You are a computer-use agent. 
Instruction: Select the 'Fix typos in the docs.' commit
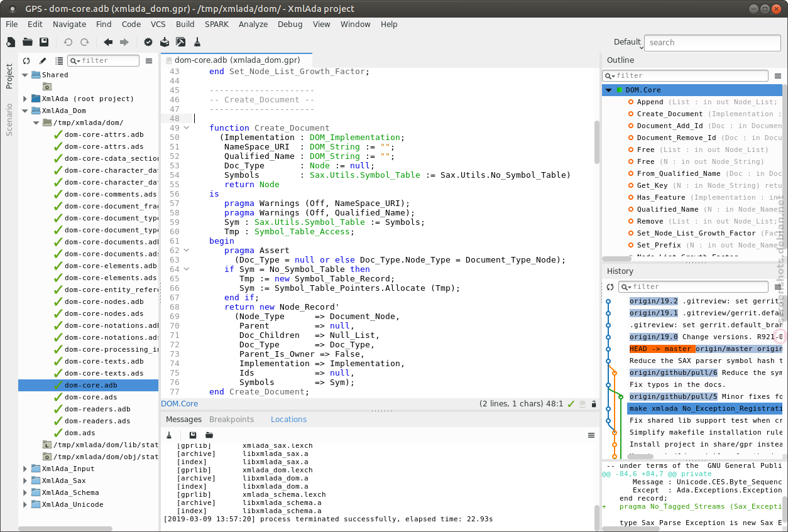pos(677,384)
